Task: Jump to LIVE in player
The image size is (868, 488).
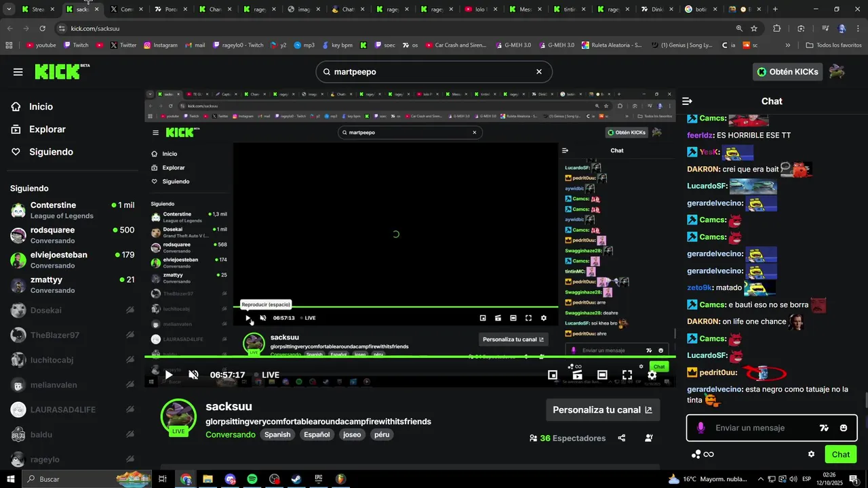Action: pos(267,375)
